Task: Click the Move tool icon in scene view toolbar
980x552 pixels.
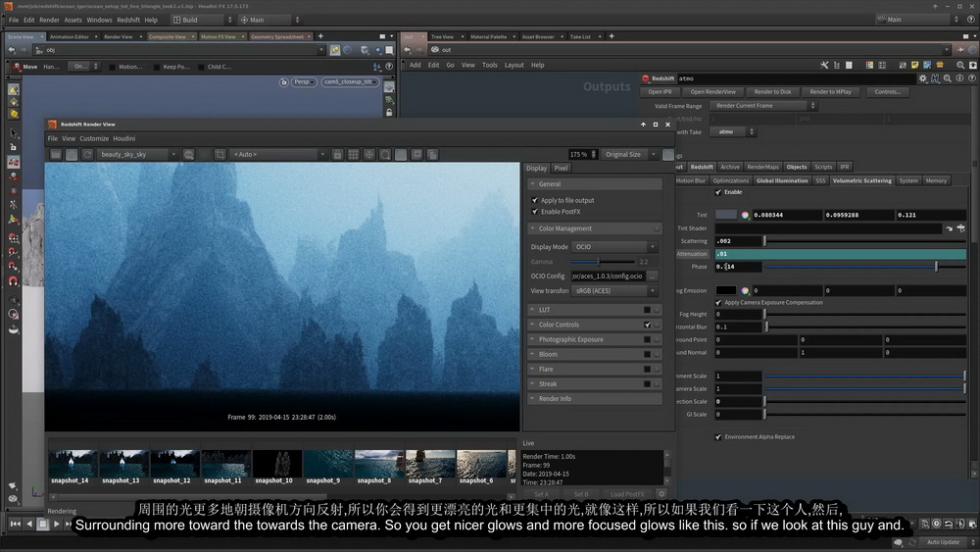Action: point(17,67)
